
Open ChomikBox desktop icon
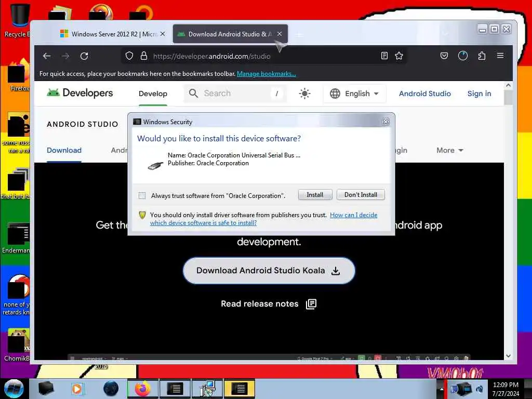pos(17,345)
